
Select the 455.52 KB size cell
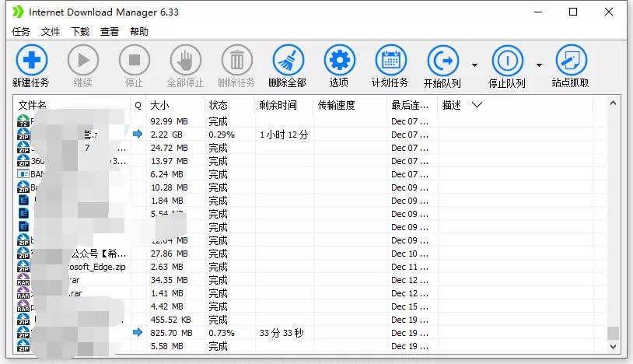pyautogui.click(x=171, y=320)
